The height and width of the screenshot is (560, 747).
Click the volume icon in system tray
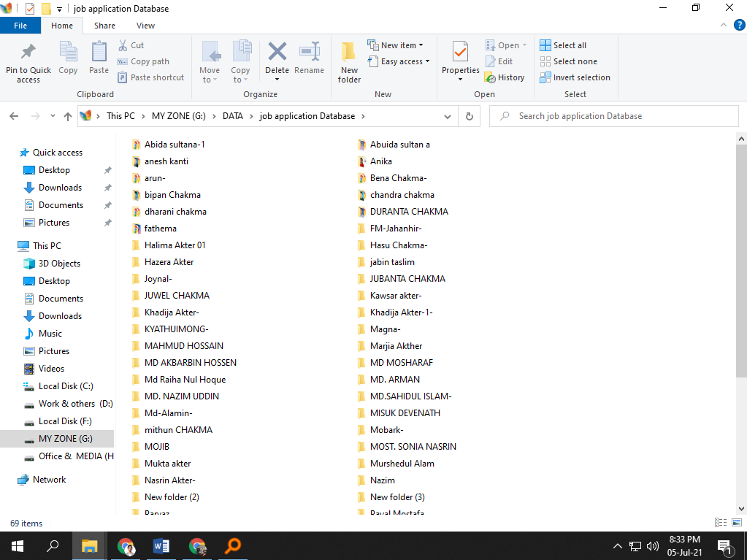pyautogui.click(x=652, y=545)
